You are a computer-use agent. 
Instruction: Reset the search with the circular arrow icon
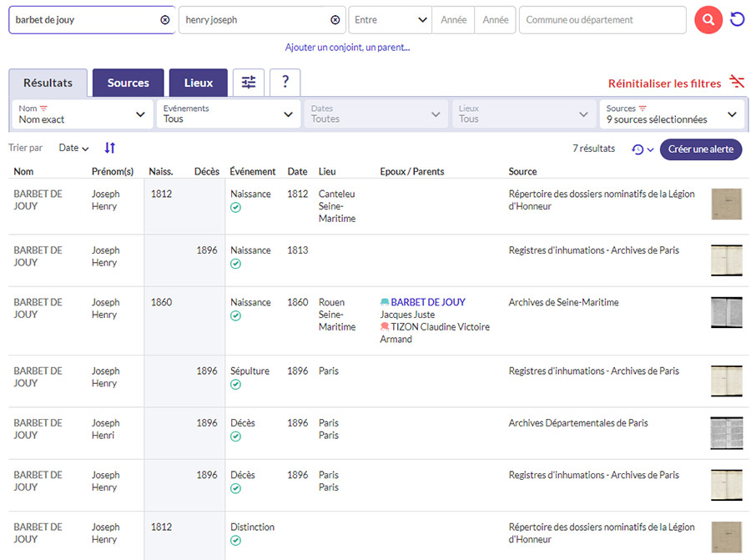pos(737,20)
